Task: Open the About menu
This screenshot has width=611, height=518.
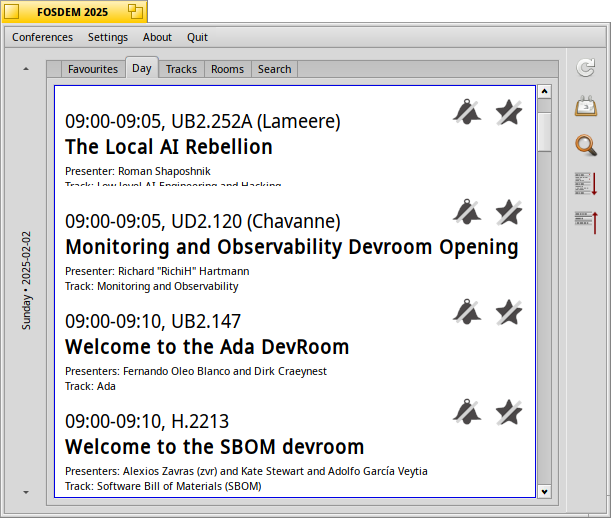Action: 157,37
